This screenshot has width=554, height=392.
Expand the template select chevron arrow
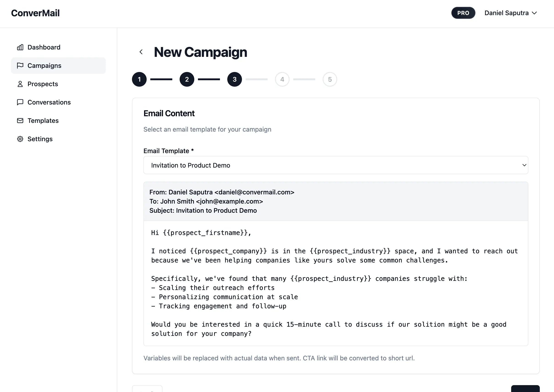[524, 165]
